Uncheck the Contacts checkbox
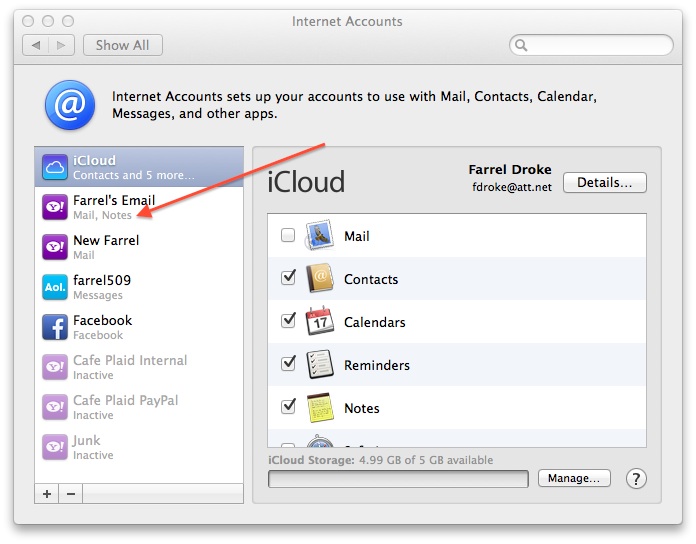696x544 pixels. (x=288, y=278)
